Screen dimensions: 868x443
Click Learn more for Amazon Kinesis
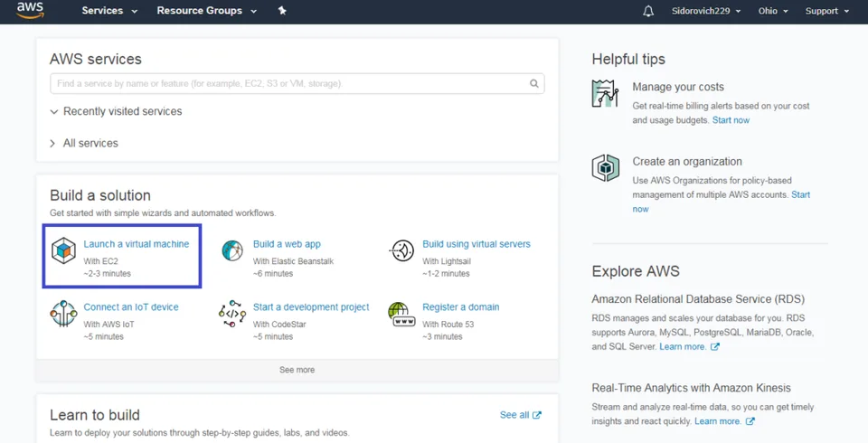pos(717,421)
